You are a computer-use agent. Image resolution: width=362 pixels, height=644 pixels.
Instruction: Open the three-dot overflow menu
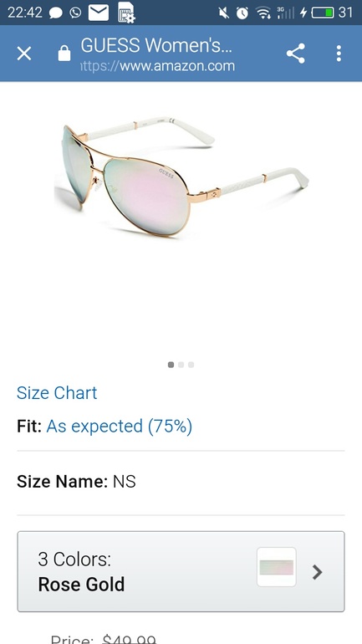(x=339, y=54)
